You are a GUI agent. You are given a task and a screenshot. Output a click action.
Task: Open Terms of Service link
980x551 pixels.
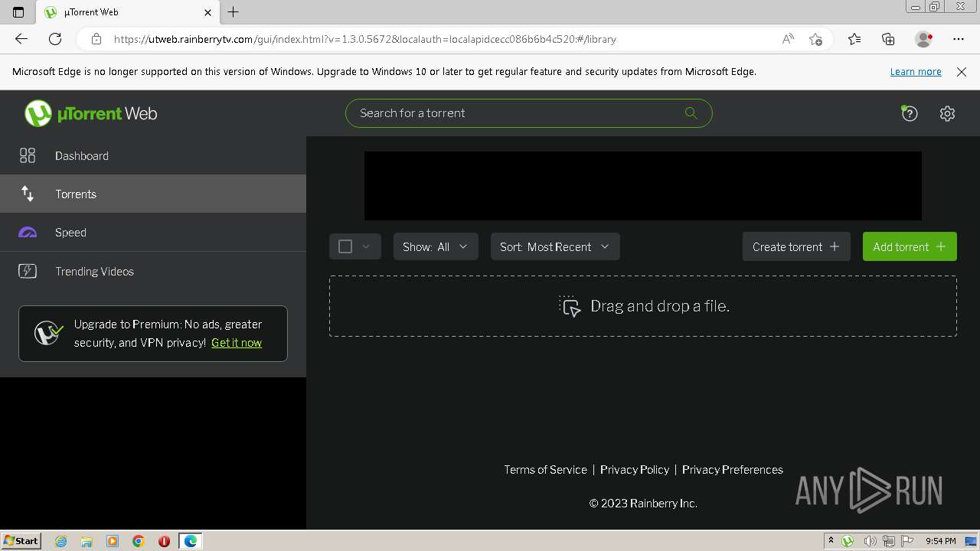tap(545, 470)
